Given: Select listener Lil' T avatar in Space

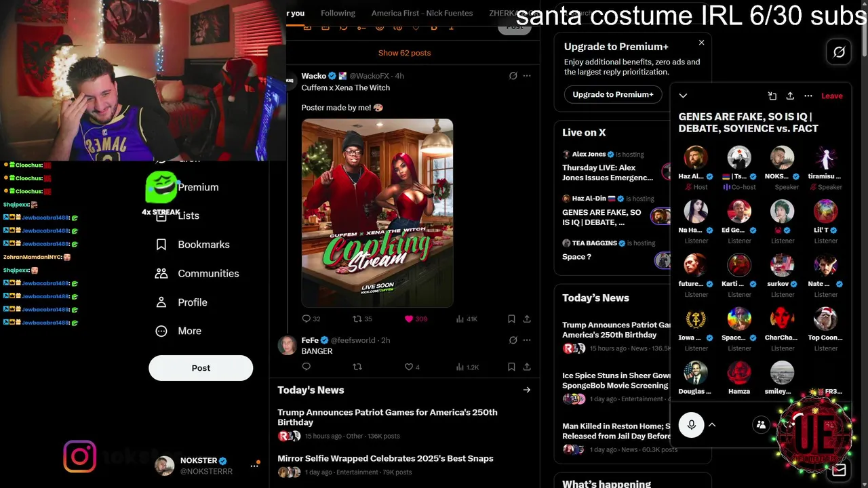Looking at the screenshot, I should (x=825, y=211).
